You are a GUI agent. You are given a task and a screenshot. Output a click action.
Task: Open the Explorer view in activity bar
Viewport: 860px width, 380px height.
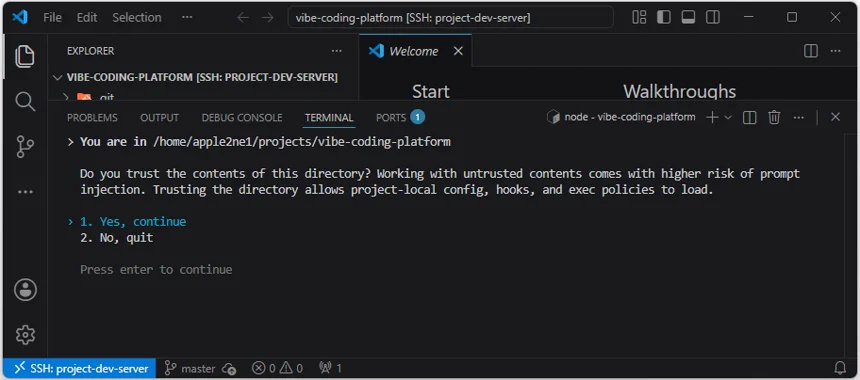pos(25,56)
